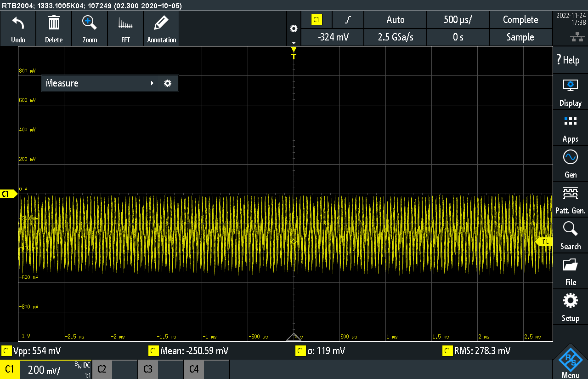Image resolution: width=588 pixels, height=379 pixels.
Task: Toggle channel C3 on
Action: [160, 369]
